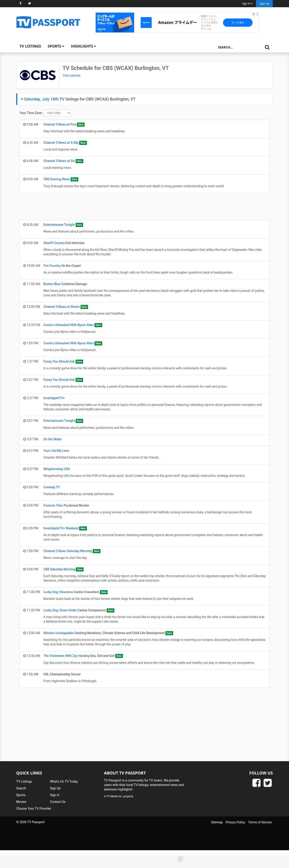Open the Forensic Files show link
The height and width of the screenshot is (868, 289).
point(53,505)
